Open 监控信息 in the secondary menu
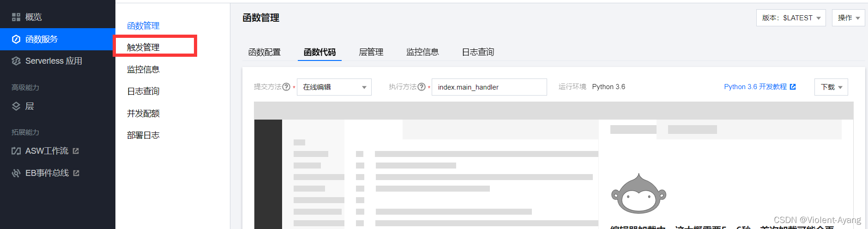Screen dimensions: 868x229 [143, 69]
